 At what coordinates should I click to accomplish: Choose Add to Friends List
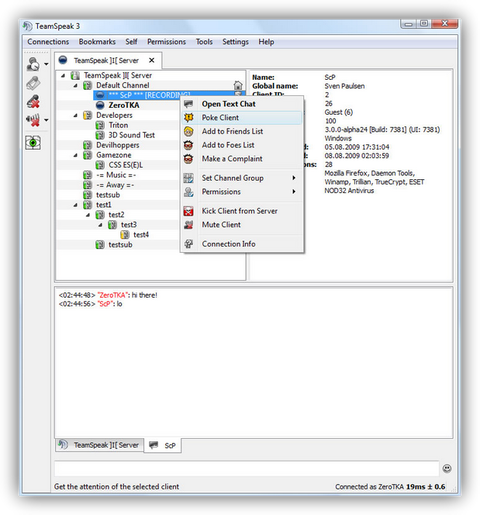click(x=243, y=131)
